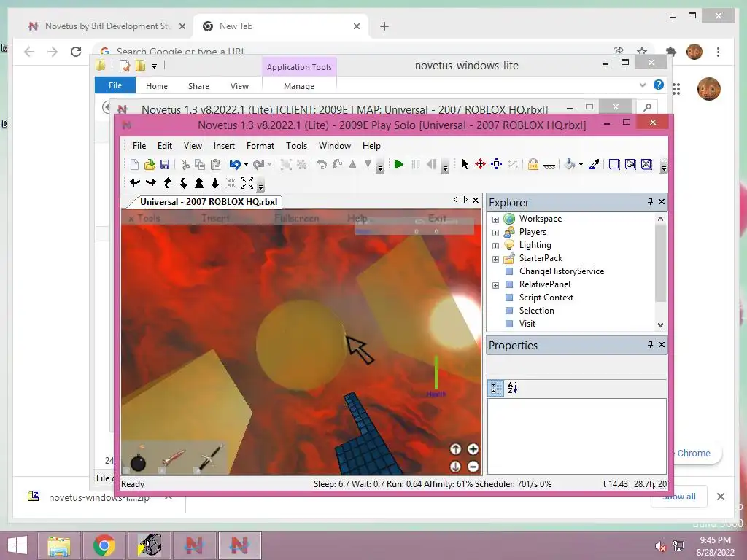Open the Format menu
Screen dimensions: 747x560
(x=260, y=146)
